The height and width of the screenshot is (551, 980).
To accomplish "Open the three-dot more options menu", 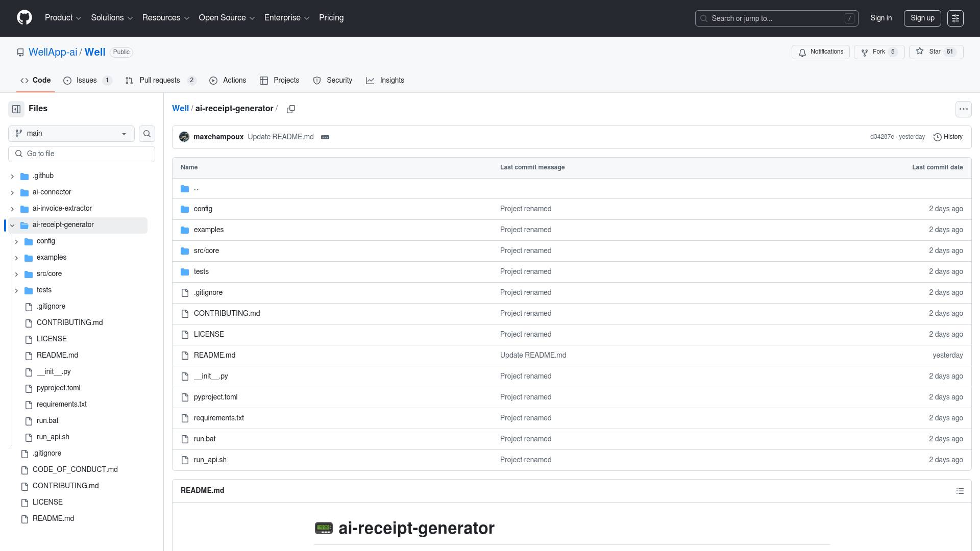I will pyautogui.click(x=963, y=109).
